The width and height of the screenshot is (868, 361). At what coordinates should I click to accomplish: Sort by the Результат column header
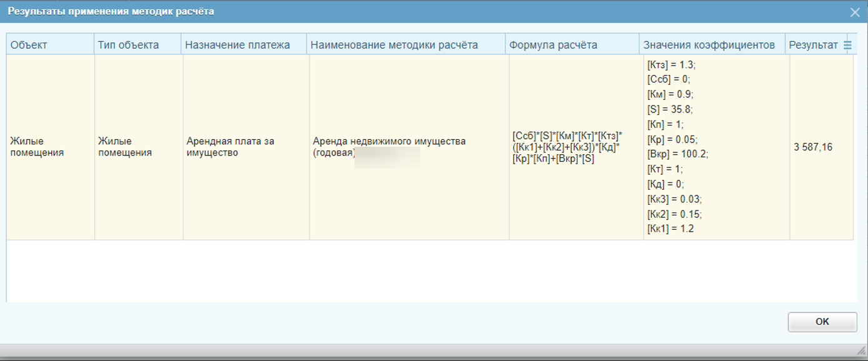coord(813,45)
